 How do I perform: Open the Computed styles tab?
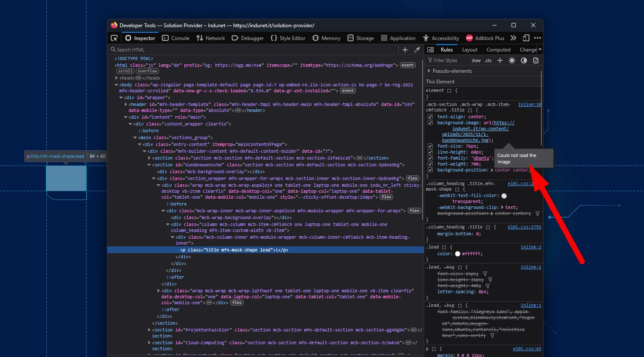tap(498, 50)
